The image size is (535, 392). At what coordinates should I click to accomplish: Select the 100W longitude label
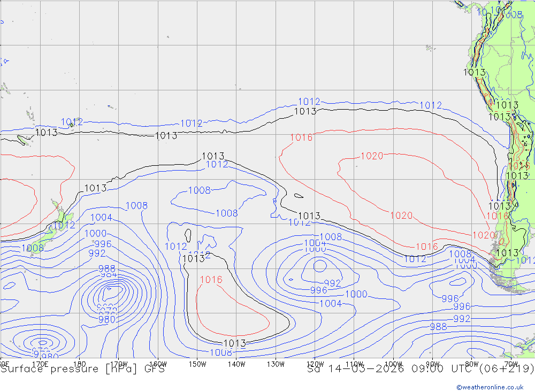click(x=393, y=364)
